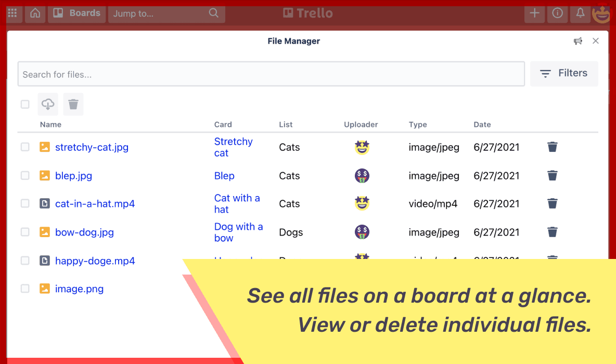Check the checkbox next to image.png

coord(24,289)
